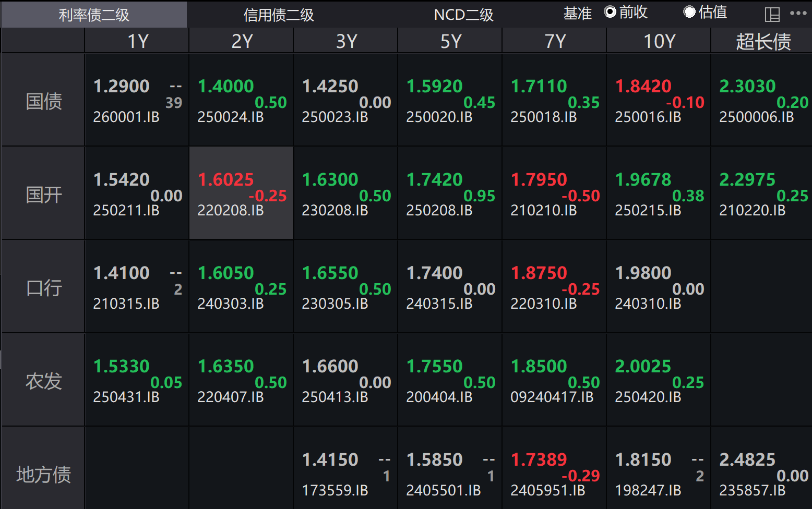The width and height of the screenshot is (812, 509).
Task: Open the 09240417.IB 农发 7Y cell
Action: tap(554, 381)
